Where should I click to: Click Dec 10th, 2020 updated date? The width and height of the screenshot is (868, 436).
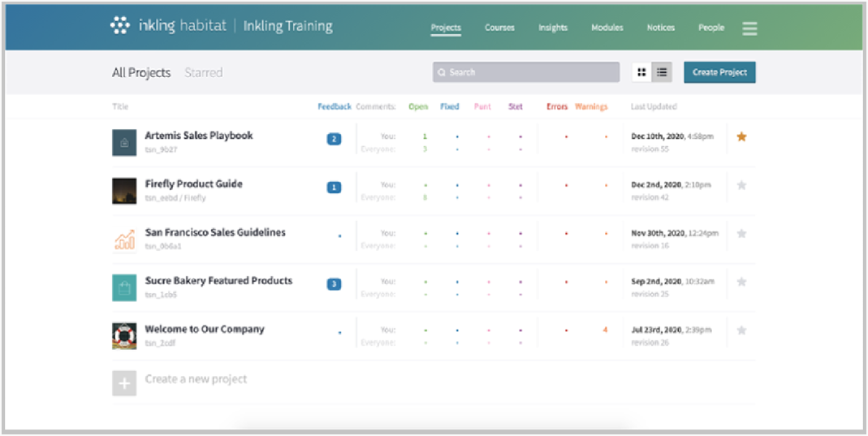point(658,136)
